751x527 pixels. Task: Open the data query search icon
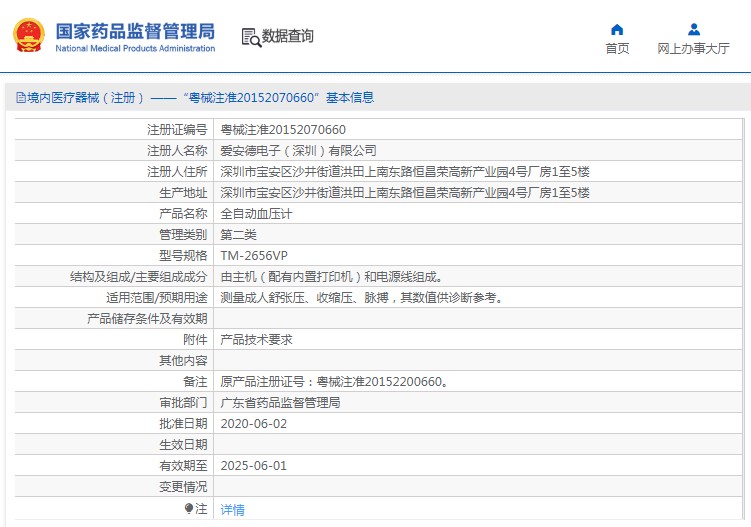(251, 37)
